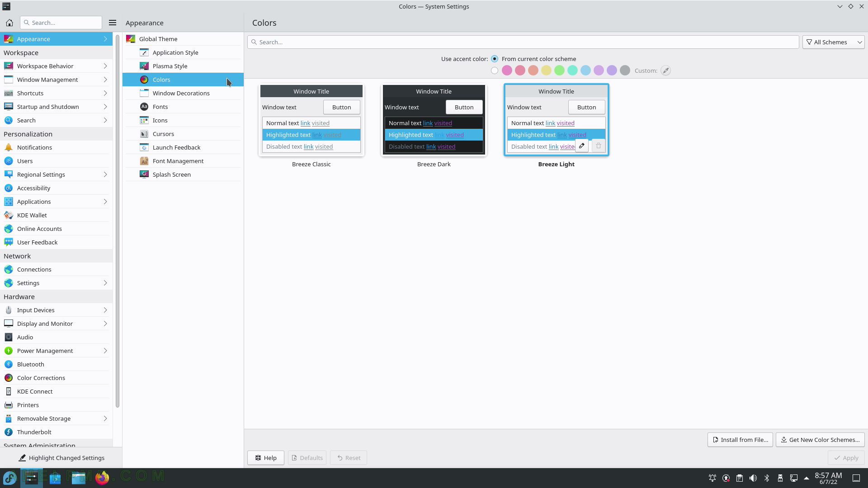The image size is (868, 488).
Task: Open KDE Wallet settings
Action: [x=57, y=215]
